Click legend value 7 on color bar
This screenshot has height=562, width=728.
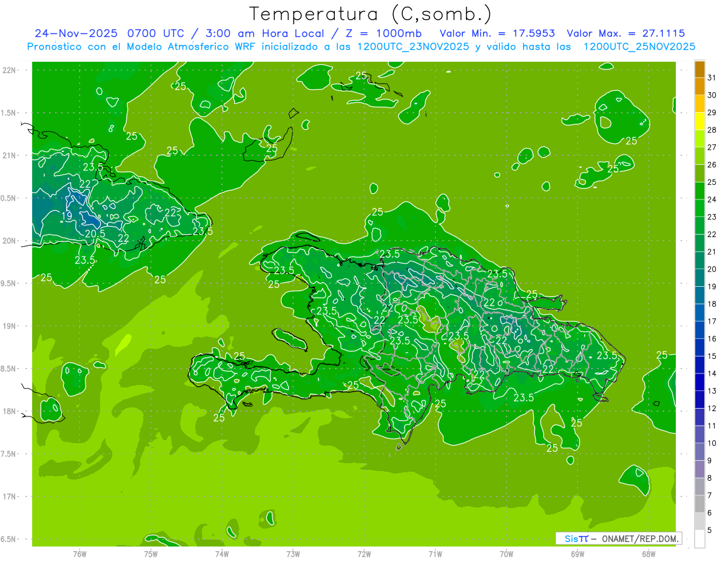coord(710,496)
